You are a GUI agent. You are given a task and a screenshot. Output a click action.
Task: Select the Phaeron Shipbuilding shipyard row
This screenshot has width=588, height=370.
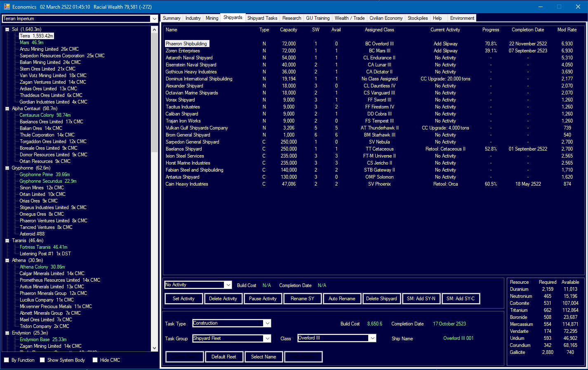point(373,44)
